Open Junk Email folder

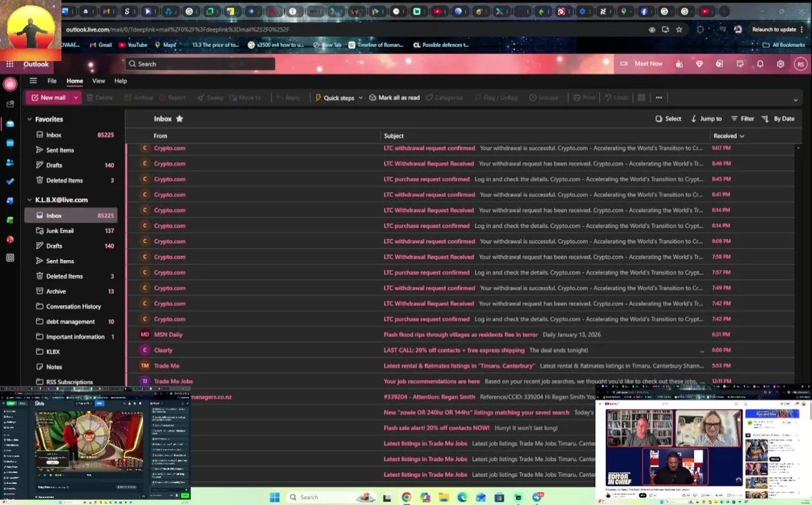click(x=71, y=231)
